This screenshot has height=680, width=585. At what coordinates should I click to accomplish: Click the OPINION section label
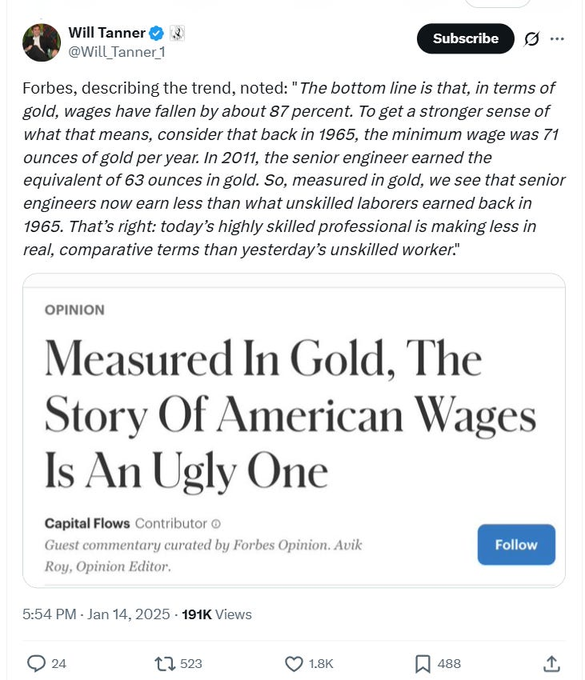(75, 310)
